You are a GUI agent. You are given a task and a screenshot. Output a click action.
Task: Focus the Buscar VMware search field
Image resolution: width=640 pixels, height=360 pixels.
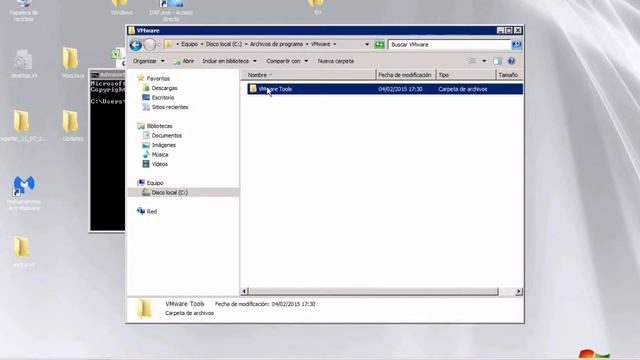coord(449,44)
